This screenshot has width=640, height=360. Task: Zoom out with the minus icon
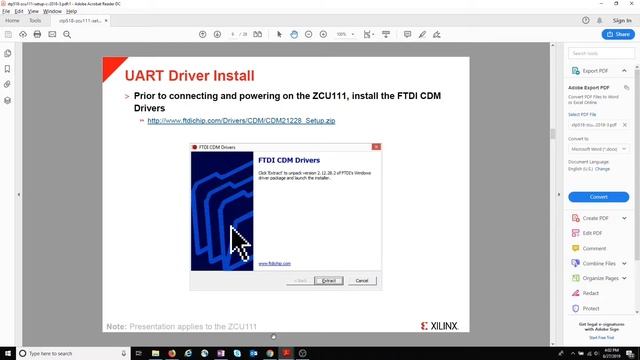pos(309,35)
